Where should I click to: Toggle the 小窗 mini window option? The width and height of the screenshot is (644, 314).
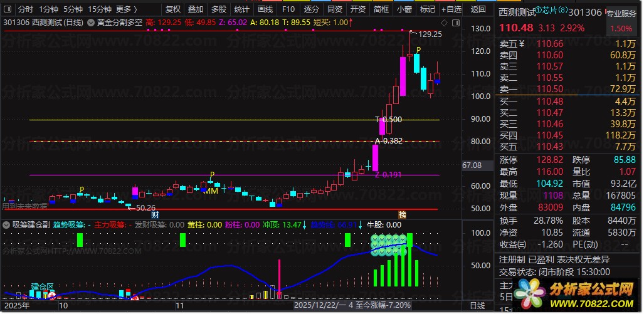pos(405,9)
